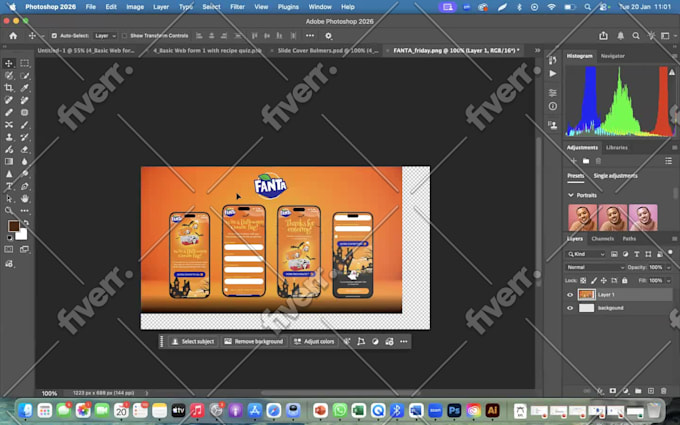Delete the selected layer with trash icon

(x=663, y=391)
